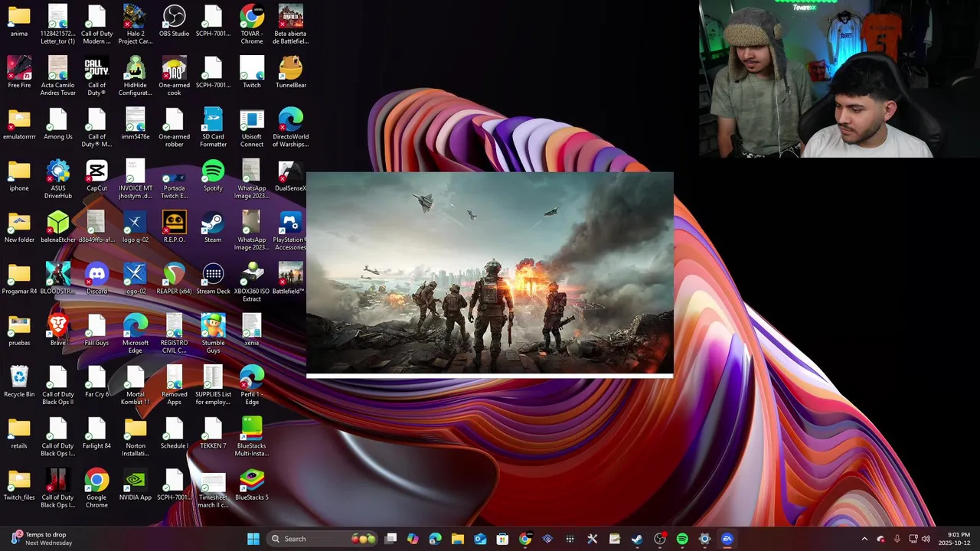Open the Free Fire desktop icon
The width and height of the screenshot is (980, 551).
point(19,73)
